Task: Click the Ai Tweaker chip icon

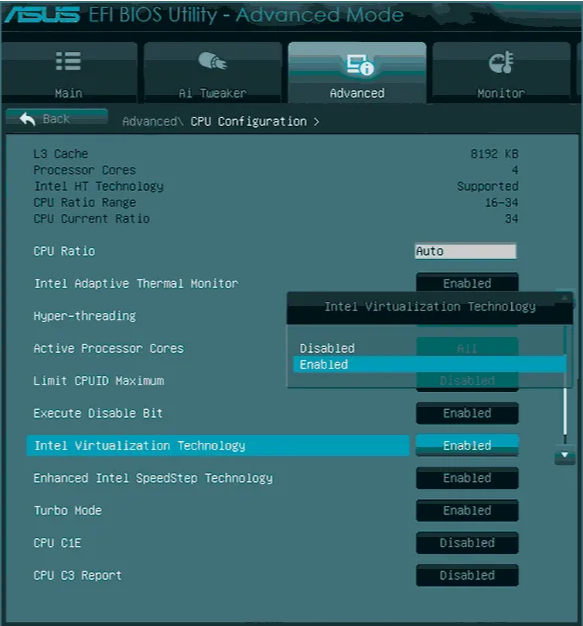Action: [212, 61]
